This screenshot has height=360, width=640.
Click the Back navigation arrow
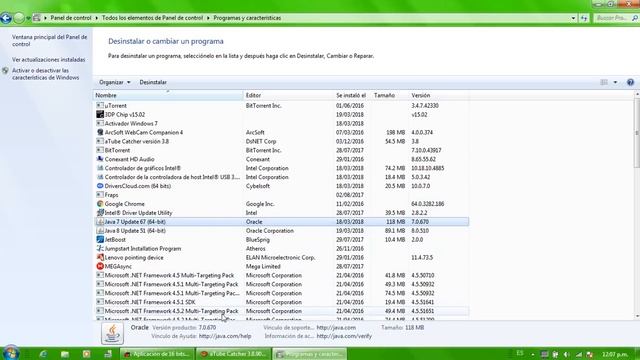pyautogui.click(x=6, y=18)
